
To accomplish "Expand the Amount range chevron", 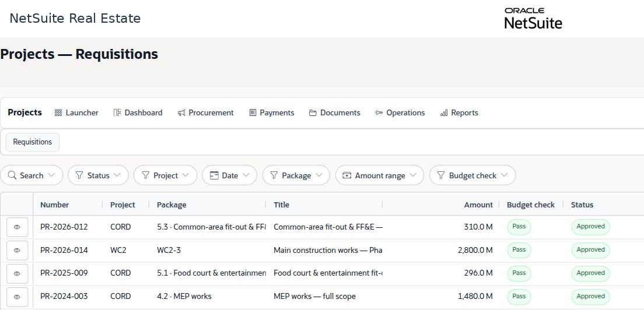I will click(412, 175).
